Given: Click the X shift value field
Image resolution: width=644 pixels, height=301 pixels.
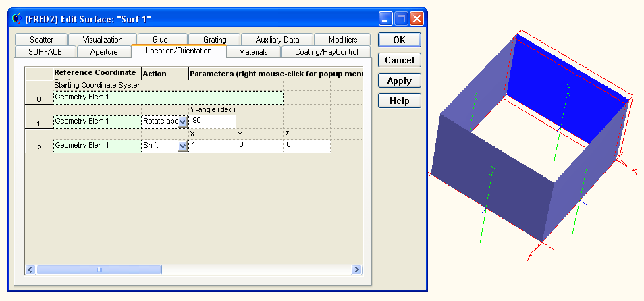Looking at the screenshot, I should [x=212, y=146].
